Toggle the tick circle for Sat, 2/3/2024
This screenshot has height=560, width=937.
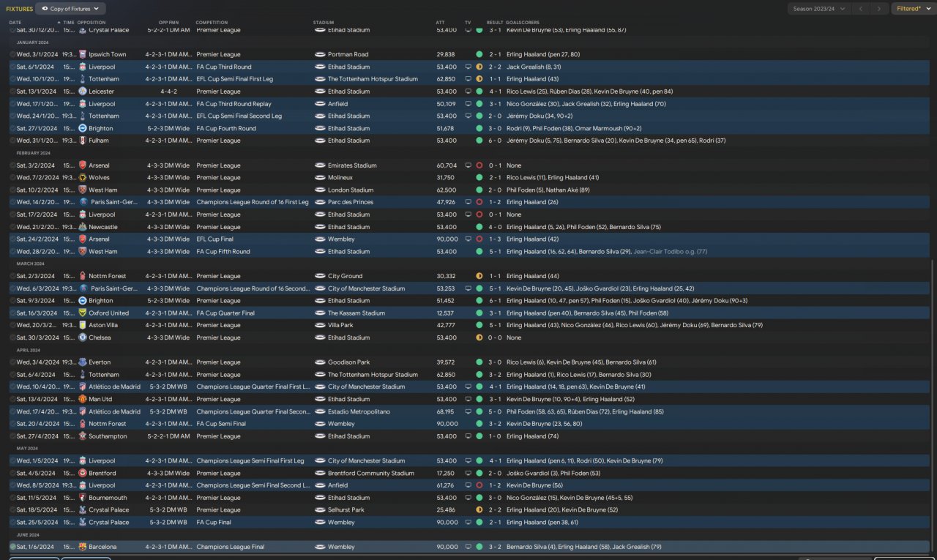[x=12, y=276]
